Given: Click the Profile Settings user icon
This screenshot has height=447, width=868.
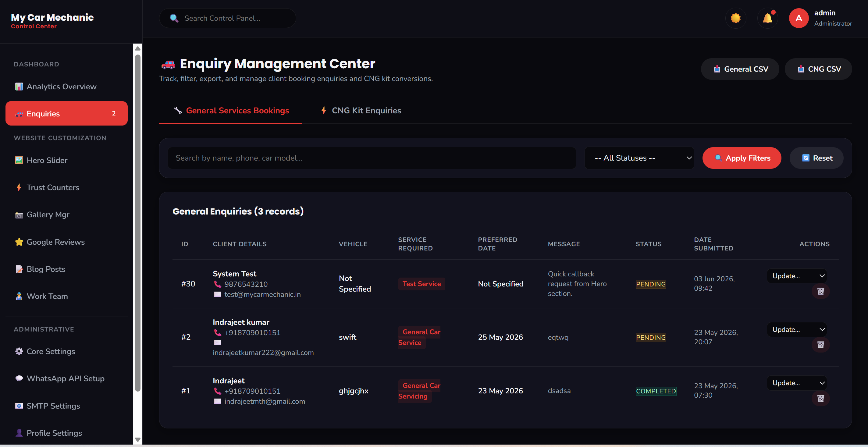Looking at the screenshot, I should point(19,433).
